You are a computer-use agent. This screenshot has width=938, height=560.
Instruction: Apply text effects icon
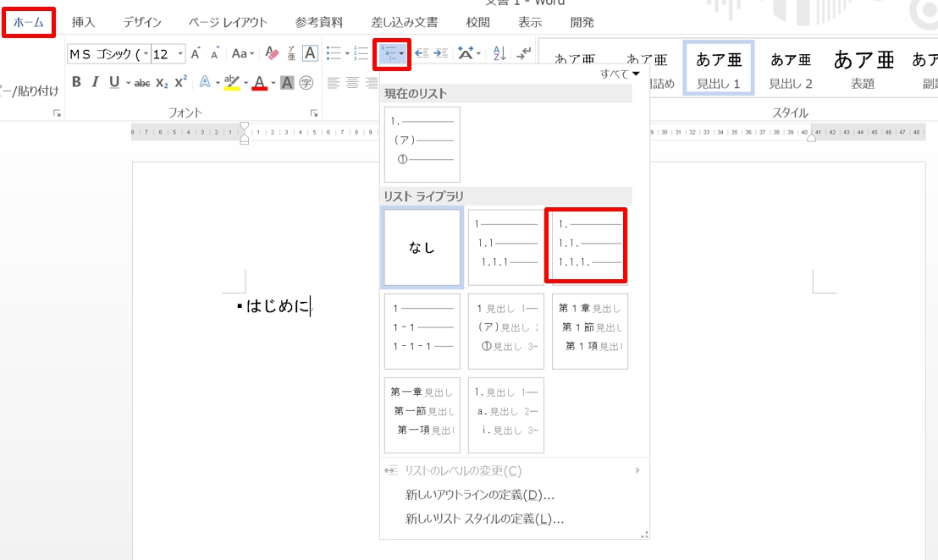[x=205, y=82]
